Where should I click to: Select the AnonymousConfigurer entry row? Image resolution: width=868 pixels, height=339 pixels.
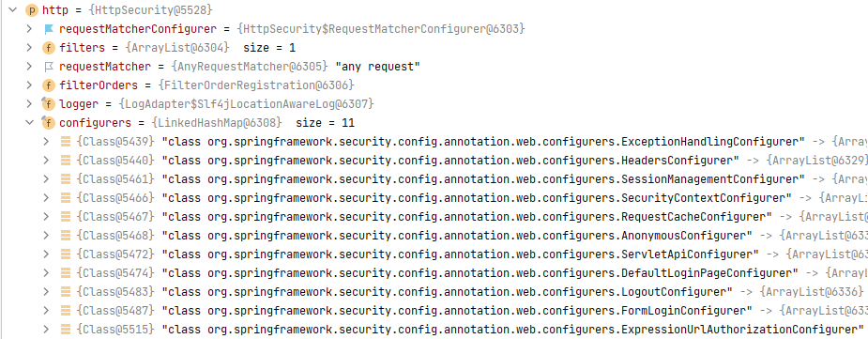(x=434, y=236)
